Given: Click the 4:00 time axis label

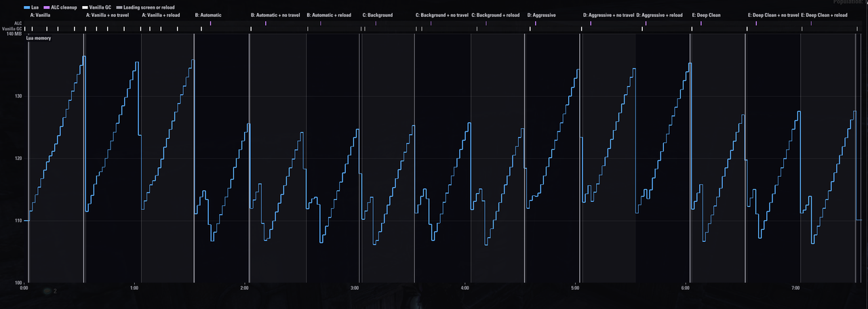Looking at the screenshot, I should [x=465, y=288].
